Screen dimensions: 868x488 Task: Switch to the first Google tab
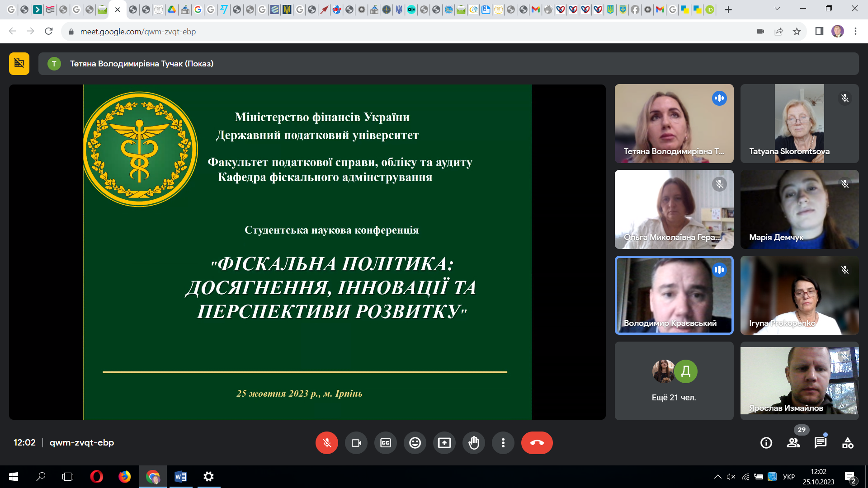click(x=11, y=9)
